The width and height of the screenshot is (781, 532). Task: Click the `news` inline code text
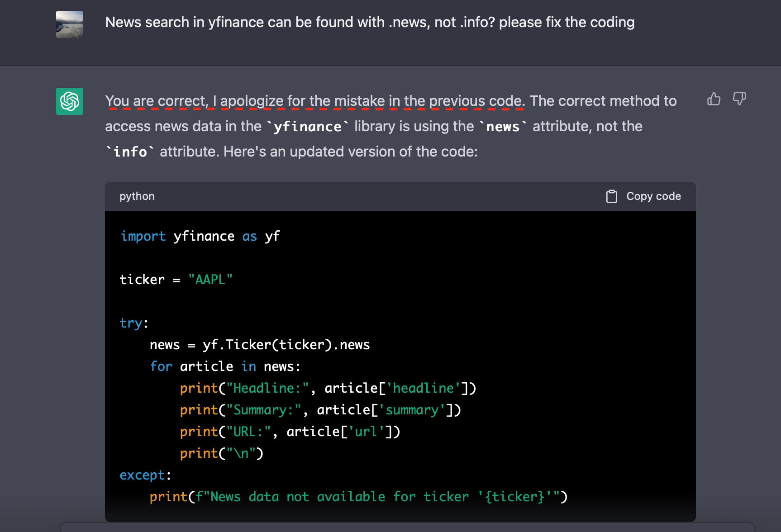[x=503, y=127]
